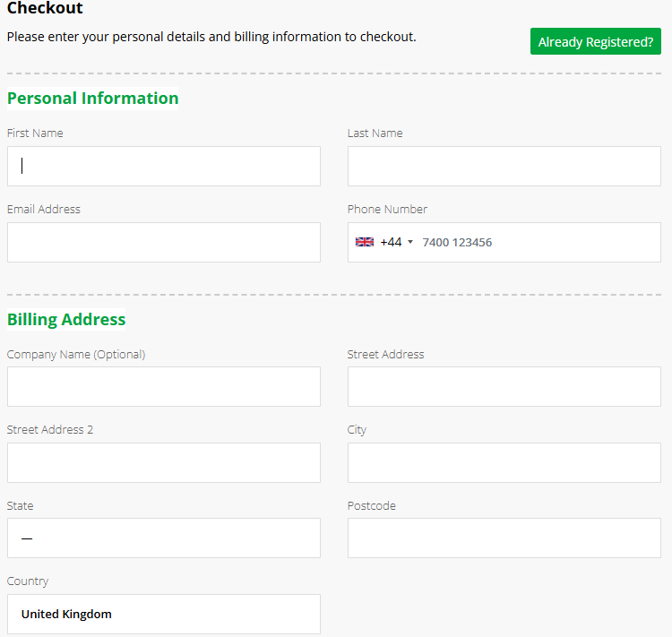Click the Street Address input box
Viewport: 672px width, 637px height.
(x=504, y=387)
